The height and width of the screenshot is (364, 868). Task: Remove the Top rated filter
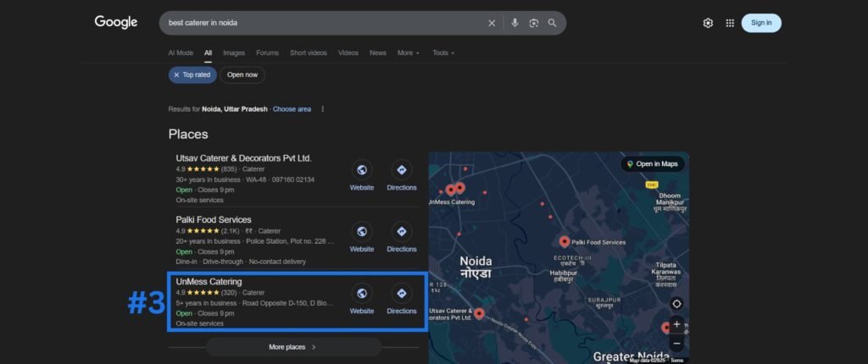tap(176, 74)
